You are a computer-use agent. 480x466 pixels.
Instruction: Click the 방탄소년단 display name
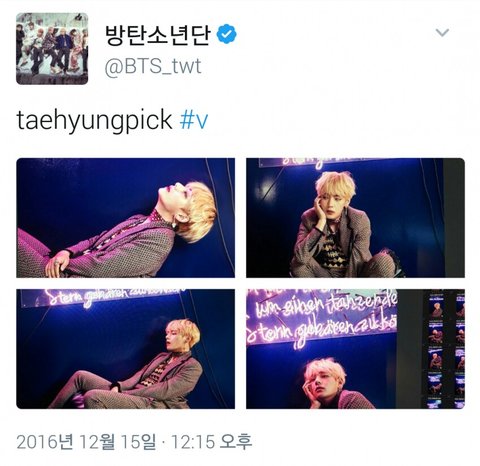click(x=158, y=34)
